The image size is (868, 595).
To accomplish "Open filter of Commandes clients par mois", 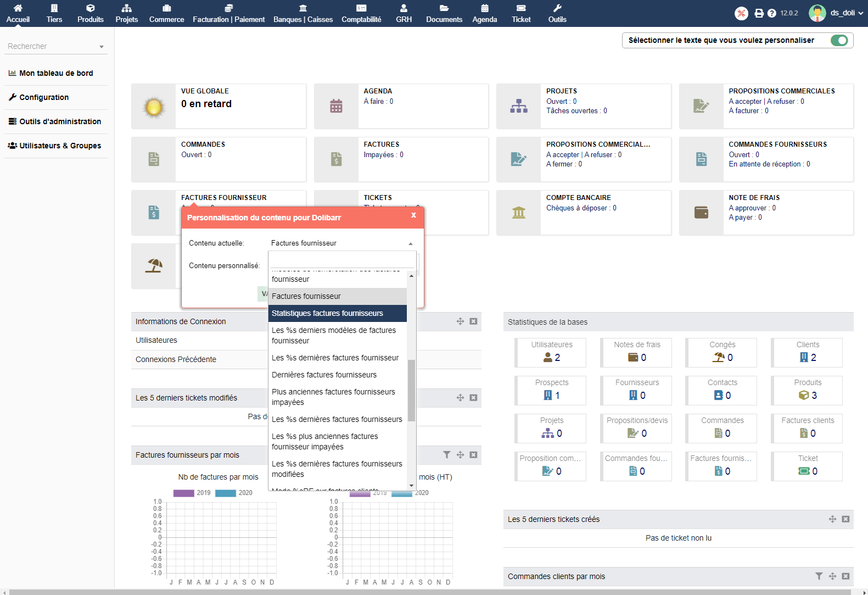I will coord(819,576).
